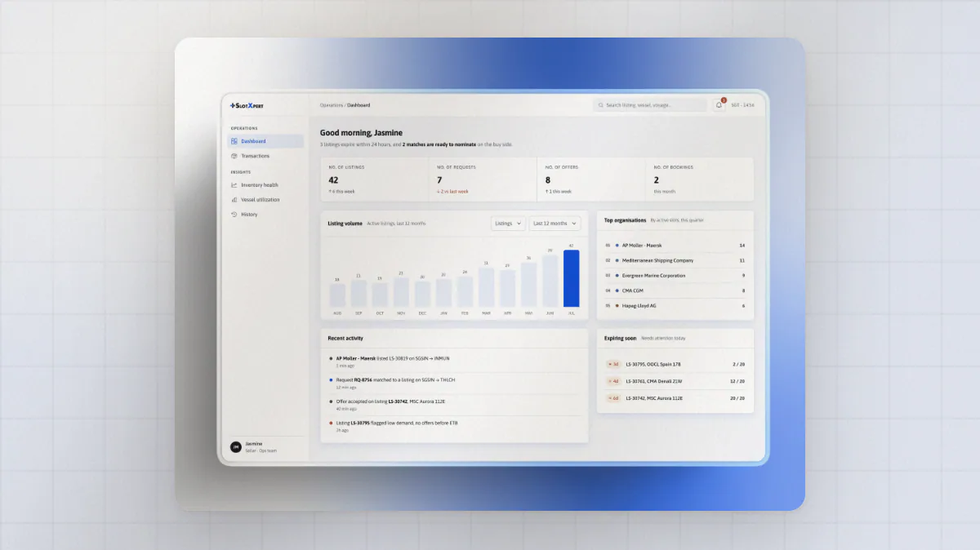Click AP Moller - Maersk in Top organisations
The width and height of the screenshot is (980, 550).
tap(675, 245)
